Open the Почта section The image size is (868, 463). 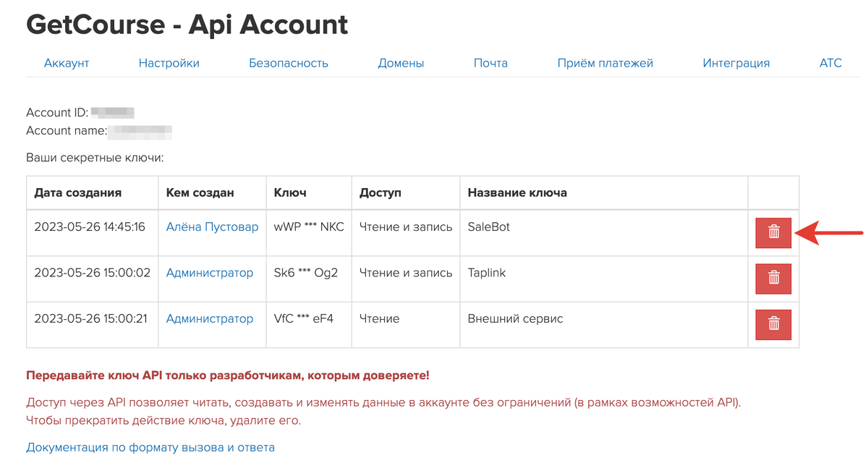pyautogui.click(x=491, y=63)
